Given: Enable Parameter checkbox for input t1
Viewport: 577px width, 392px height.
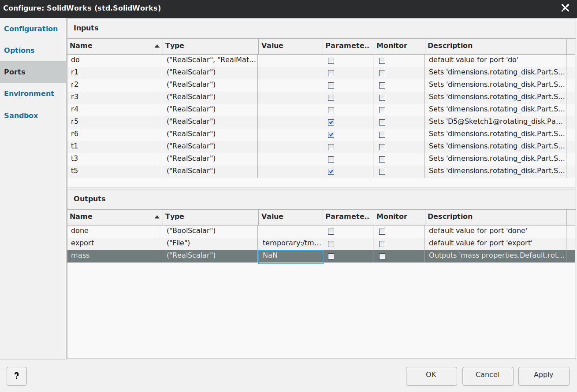Looking at the screenshot, I should point(331,147).
